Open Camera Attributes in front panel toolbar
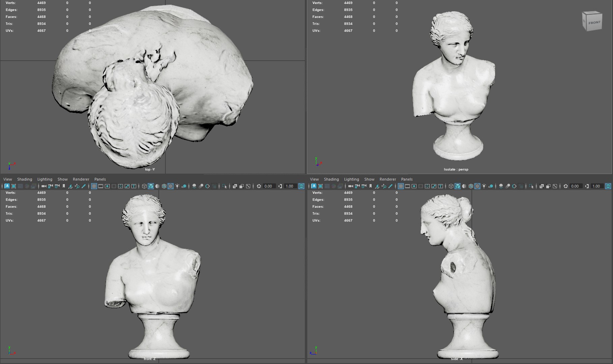 point(57,186)
